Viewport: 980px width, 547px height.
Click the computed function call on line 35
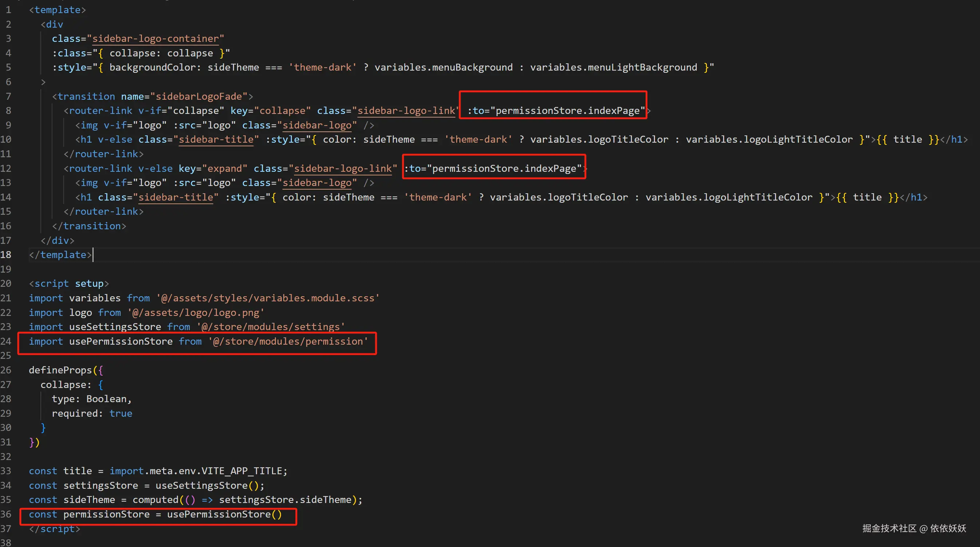pos(155,499)
